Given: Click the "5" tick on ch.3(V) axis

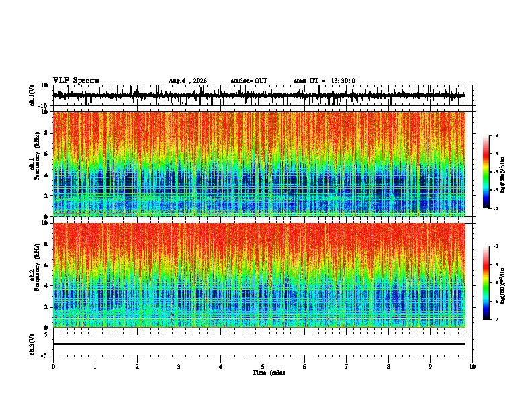Looking at the screenshot, I should tap(46, 334).
